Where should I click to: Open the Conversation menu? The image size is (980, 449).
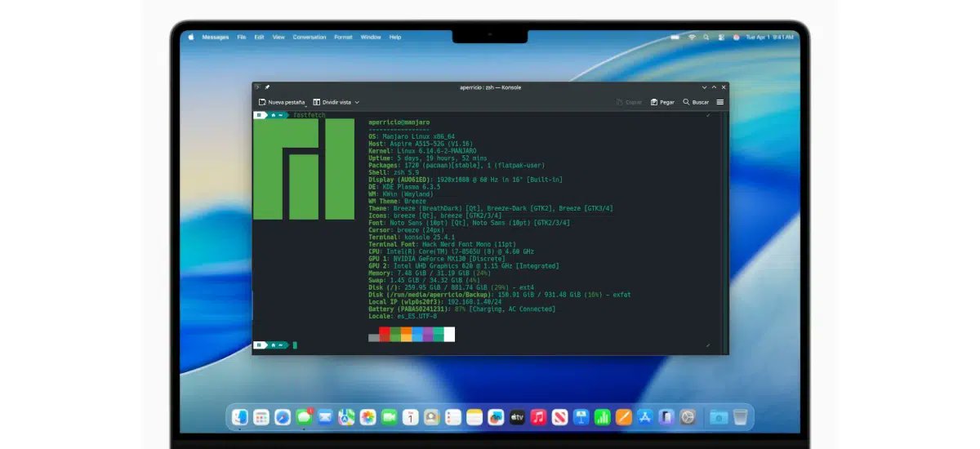(310, 37)
